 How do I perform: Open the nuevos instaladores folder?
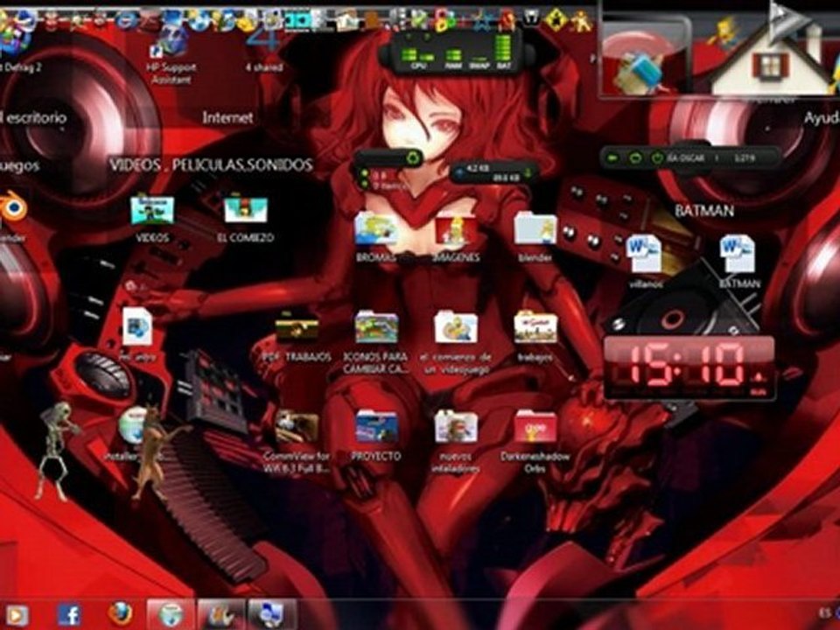click(x=456, y=442)
